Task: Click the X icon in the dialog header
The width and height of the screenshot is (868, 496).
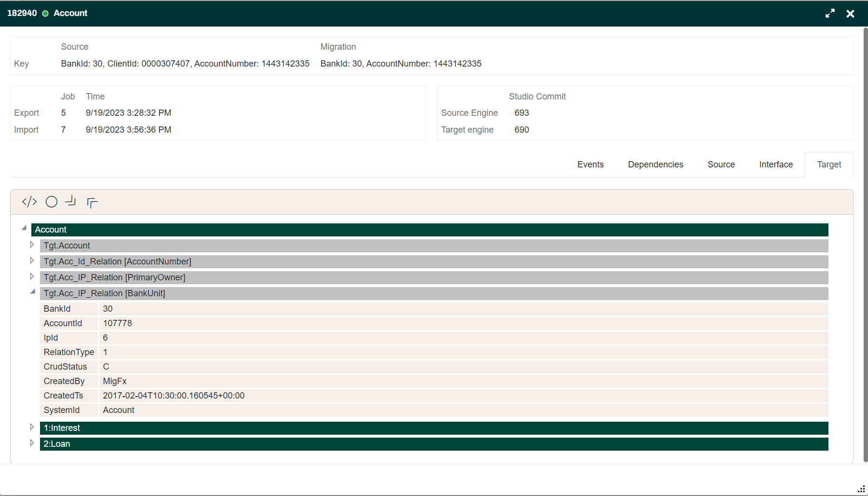Action: (x=851, y=14)
